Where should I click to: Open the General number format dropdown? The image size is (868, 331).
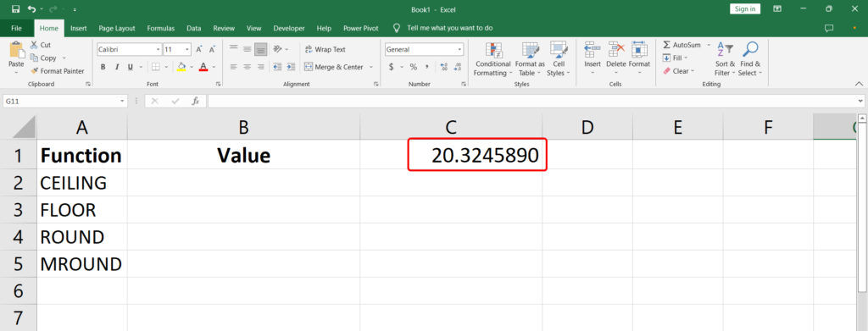(x=460, y=49)
